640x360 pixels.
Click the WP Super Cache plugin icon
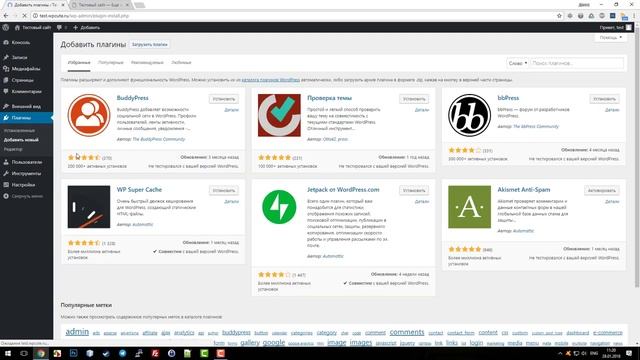(x=89, y=207)
